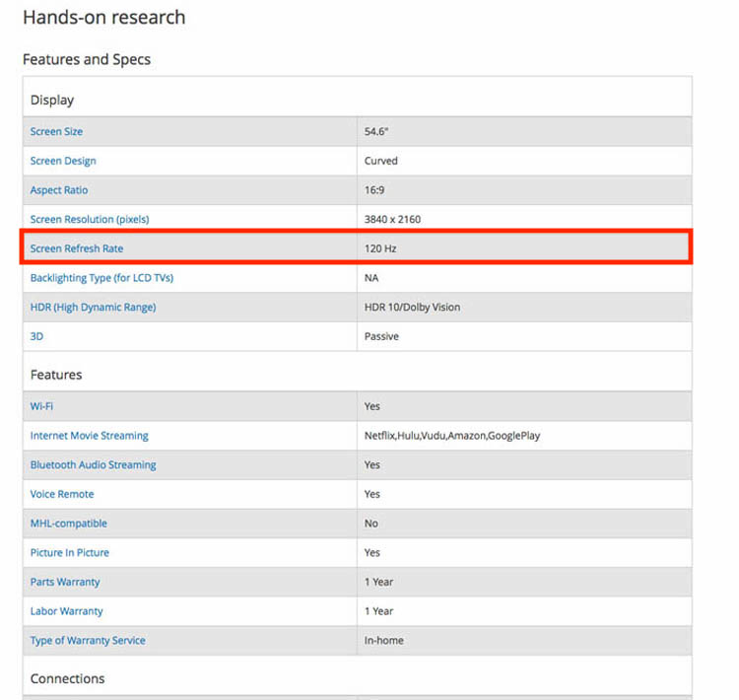Click Bluetooth Audio Streaming link
This screenshot has height=700, width=739.
click(93, 464)
